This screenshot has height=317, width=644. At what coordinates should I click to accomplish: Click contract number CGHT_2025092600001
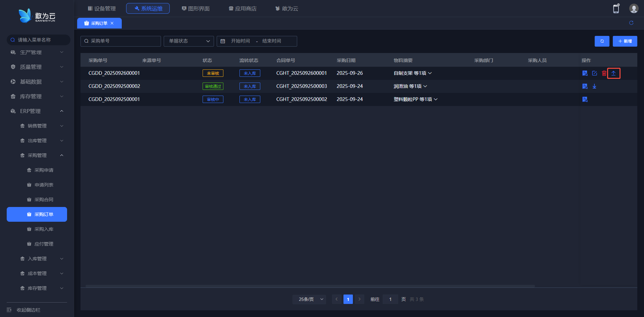(x=302, y=73)
